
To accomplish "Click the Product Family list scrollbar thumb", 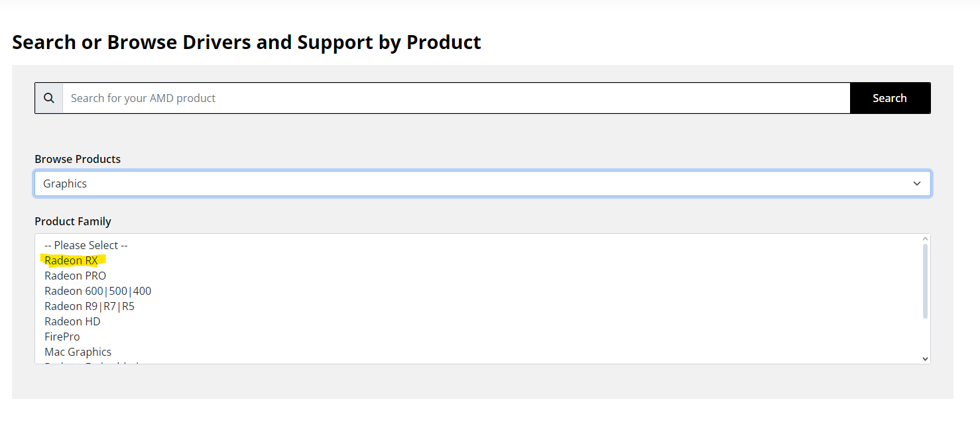I will [925, 281].
